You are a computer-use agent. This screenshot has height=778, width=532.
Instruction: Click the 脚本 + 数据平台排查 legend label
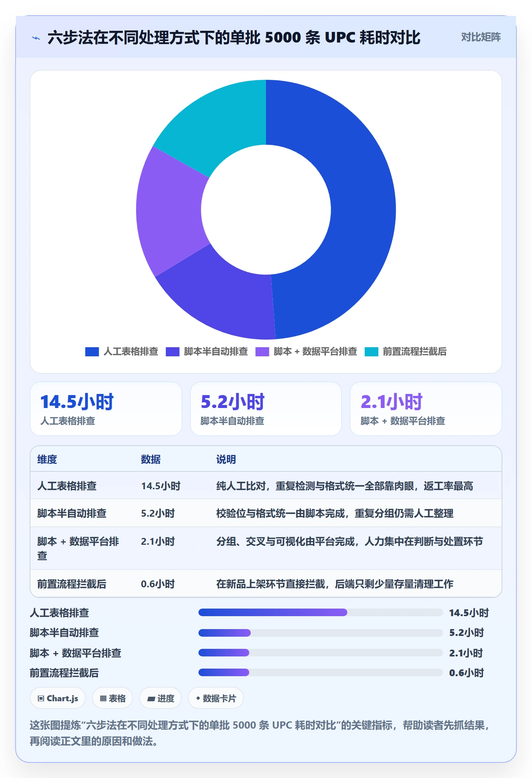315,352
